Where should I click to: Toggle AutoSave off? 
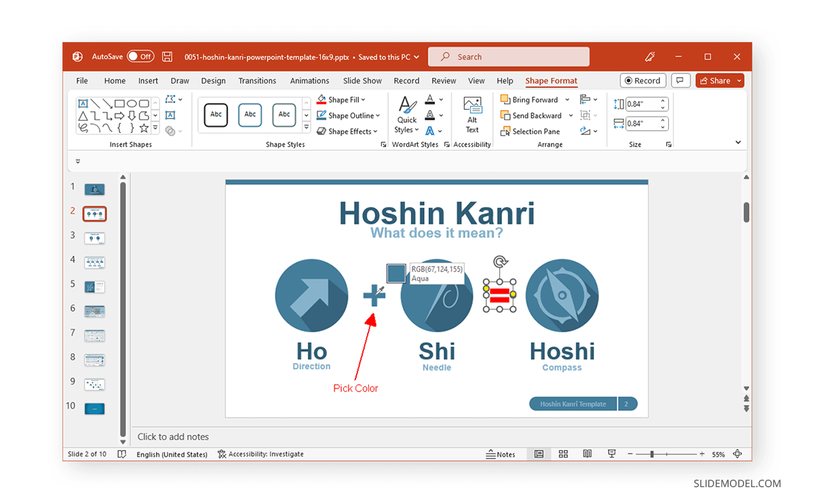140,56
